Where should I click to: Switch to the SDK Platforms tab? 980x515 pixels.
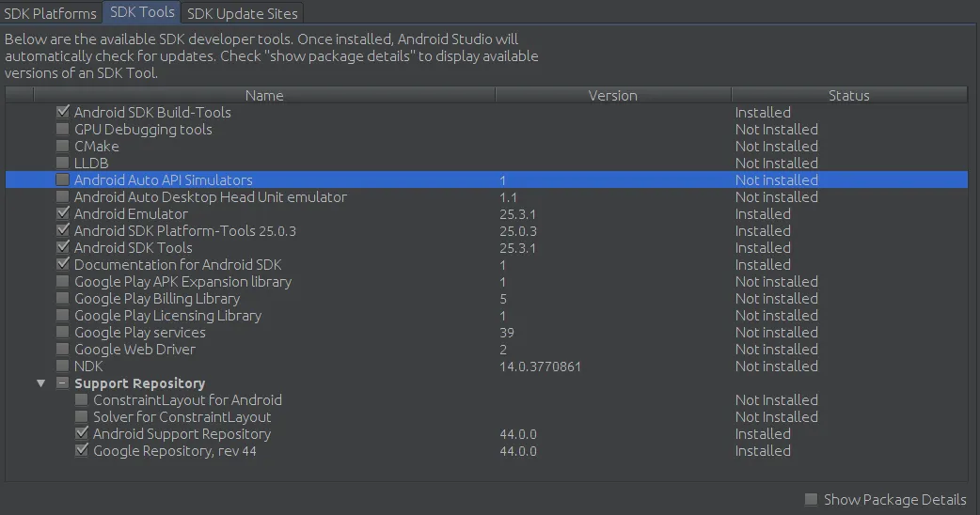[x=51, y=13]
